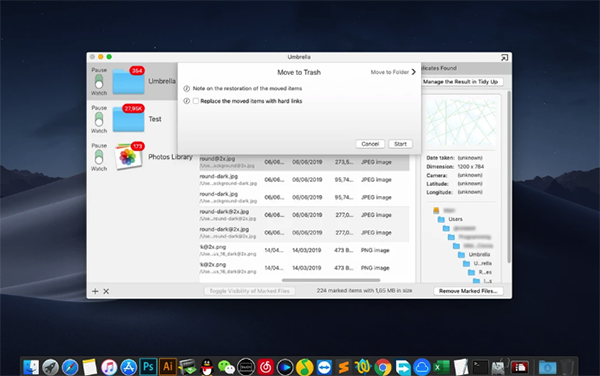This screenshot has height=376, width=600.
Task: Click the plus icon to add a folder
Action: (95, 291)
